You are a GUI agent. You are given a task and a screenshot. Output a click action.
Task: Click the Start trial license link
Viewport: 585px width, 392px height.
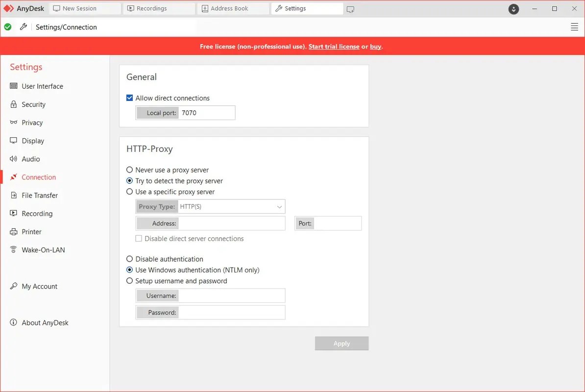tap(334, 47)
